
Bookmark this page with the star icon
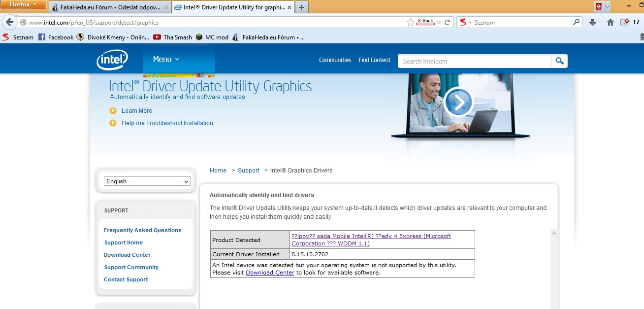pos(411,22)
